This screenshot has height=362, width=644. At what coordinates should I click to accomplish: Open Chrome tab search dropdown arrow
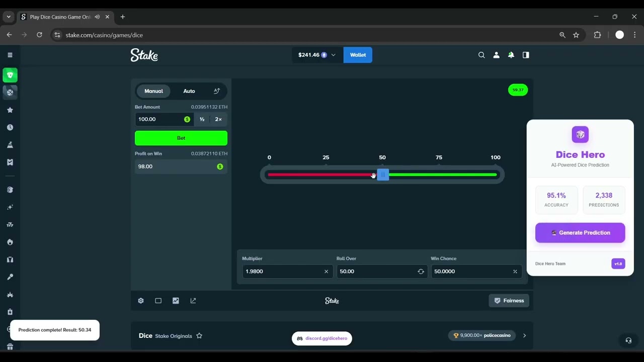[x=9, y=17]
